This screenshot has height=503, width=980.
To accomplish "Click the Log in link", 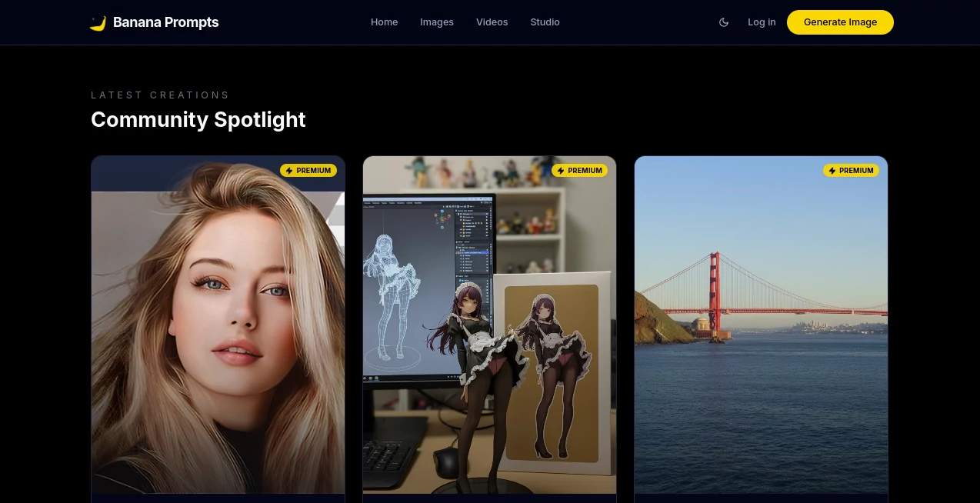I will click(762, 22).
